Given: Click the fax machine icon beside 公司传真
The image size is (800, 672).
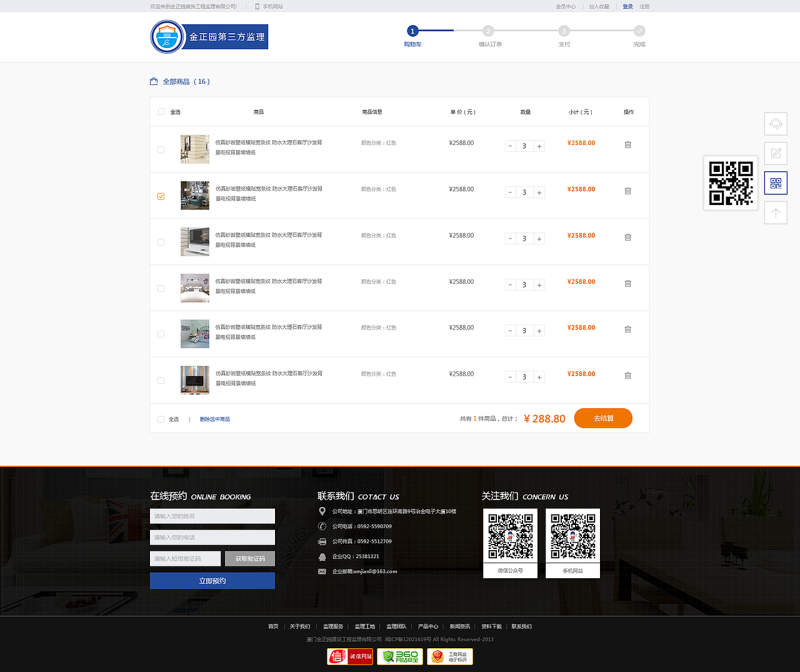Looking at the screenshot, I should click(x=322, y=541).
